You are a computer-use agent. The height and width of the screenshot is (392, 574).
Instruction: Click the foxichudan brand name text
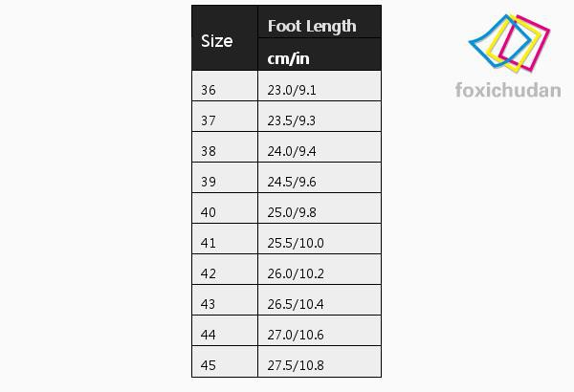pos(508,91)
